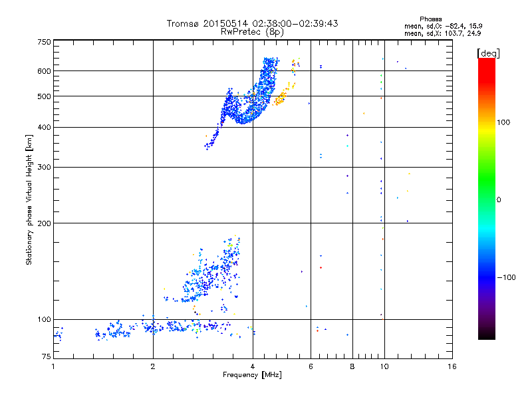Click the 'RwPretec (8p)' subtitle
Image resolution: width=532 pixels, height=399 pixels.
click(252, 32)
